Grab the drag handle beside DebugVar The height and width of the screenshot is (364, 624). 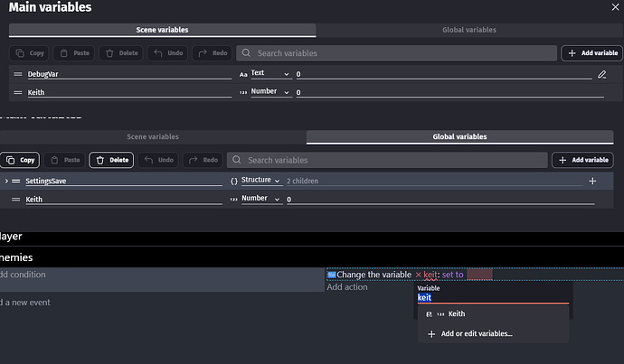[x=17, y=74]
